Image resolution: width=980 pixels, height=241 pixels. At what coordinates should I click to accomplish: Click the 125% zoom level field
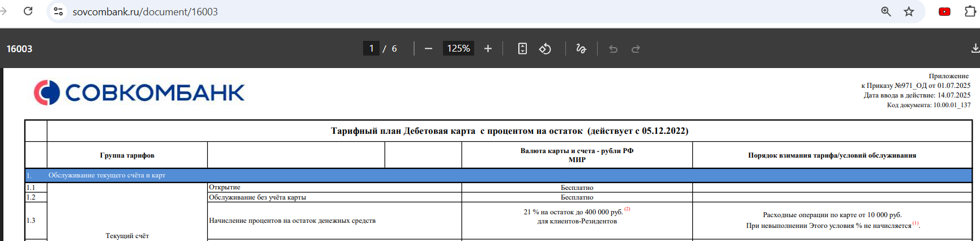pos(458,49)
